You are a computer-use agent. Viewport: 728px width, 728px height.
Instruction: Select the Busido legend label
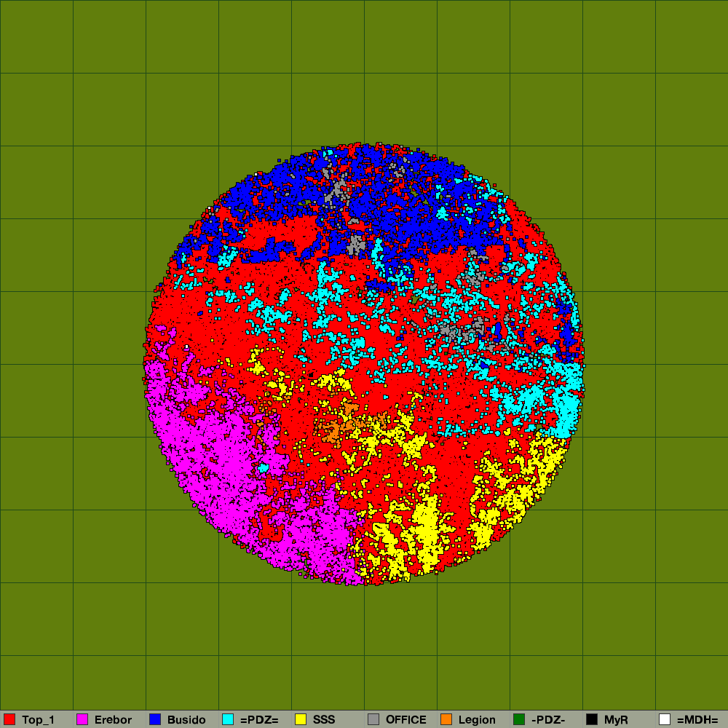coord(186,720)
